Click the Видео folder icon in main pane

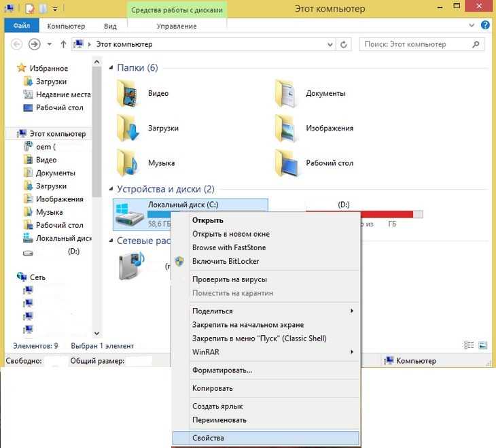(127, 93)
